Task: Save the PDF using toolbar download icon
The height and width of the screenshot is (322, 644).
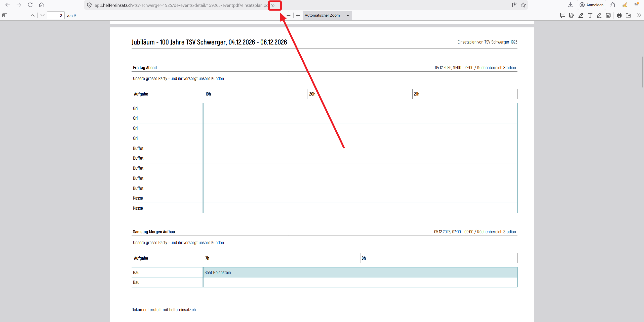Action: 628,15
